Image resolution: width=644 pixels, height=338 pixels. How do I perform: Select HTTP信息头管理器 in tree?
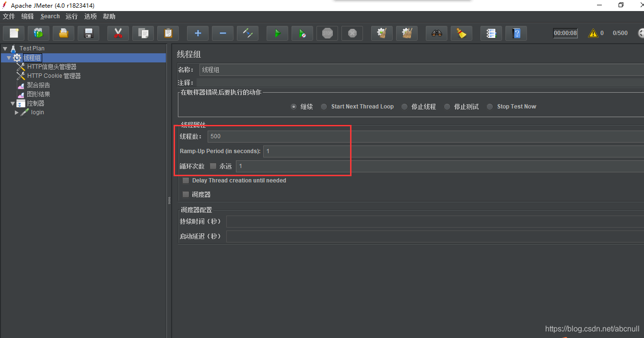coord(52,67)
